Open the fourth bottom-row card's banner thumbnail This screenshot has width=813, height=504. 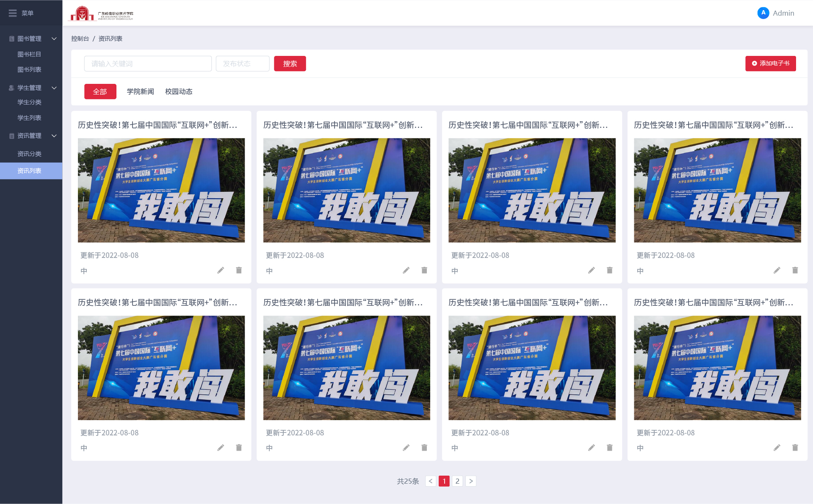(717, 368)
